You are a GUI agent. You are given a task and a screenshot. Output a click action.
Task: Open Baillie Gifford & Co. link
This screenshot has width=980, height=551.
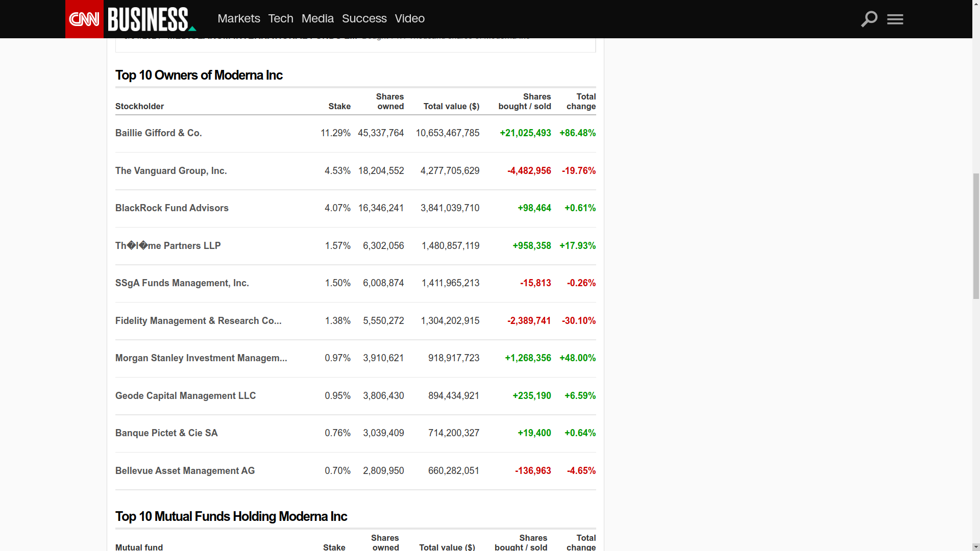pyautogui.click(x=158, y=133)
